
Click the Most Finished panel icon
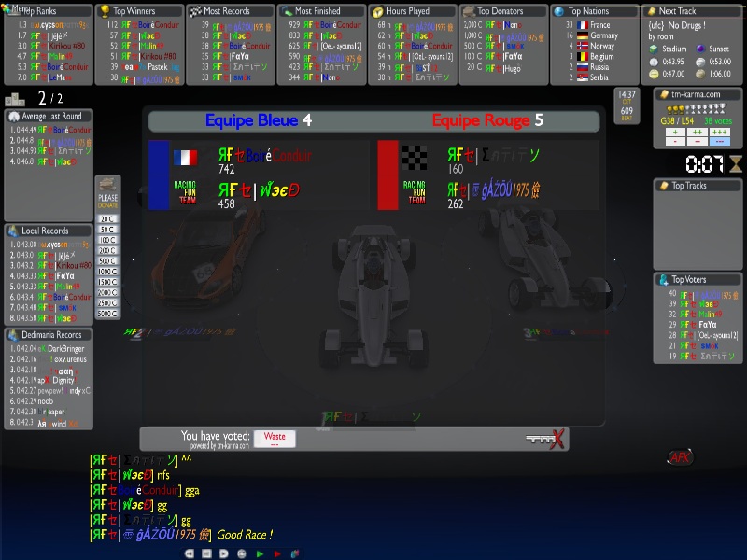tap(287, 11)
